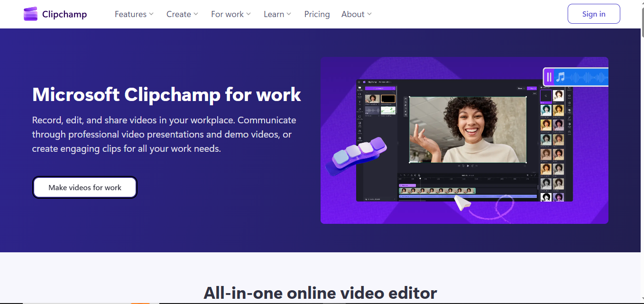Click the video editor hero image
This screenshot has height=304, width=644.
(x=464, y=140)
